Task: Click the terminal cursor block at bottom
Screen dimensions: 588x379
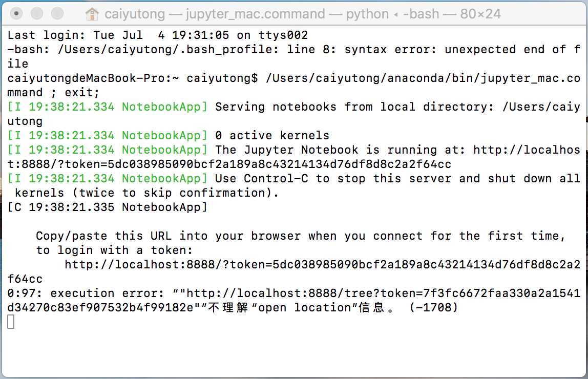Action: point(11,322)
